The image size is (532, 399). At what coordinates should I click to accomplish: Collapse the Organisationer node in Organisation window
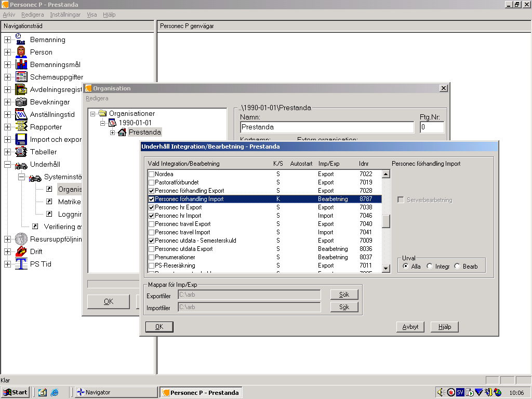(x=92, y=114)
